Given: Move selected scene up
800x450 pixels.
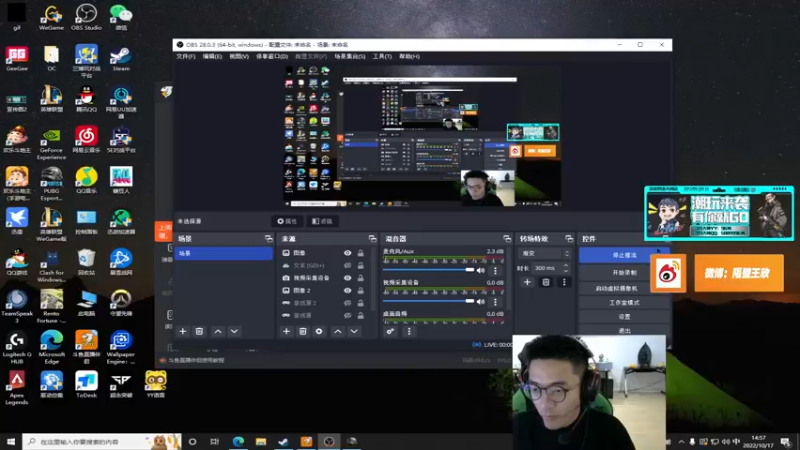Looking at the screenshot, I should click(218, 332).
